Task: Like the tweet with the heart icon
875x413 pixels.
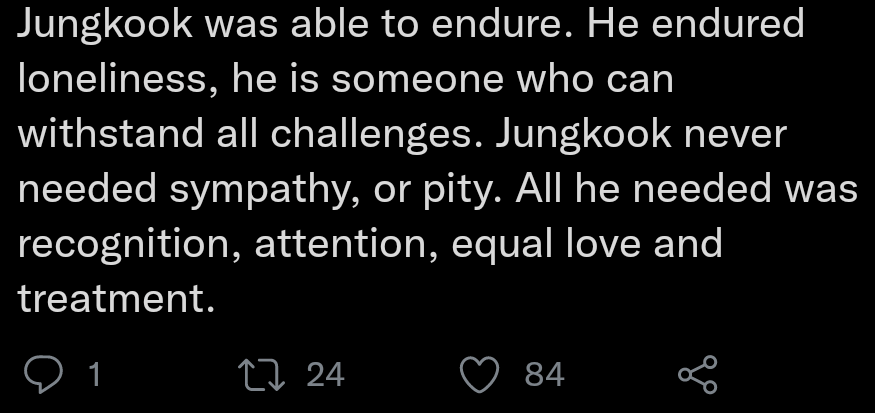Action: (481, 374)
